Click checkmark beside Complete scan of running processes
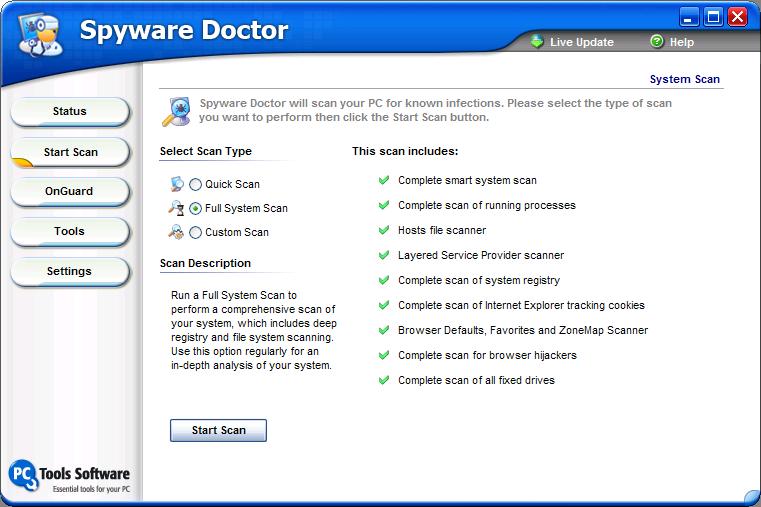 click(384, 205)
